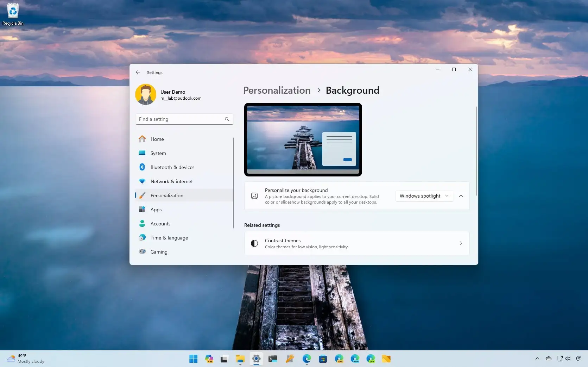Go to Accounts settings

click(x=160, y=224)
